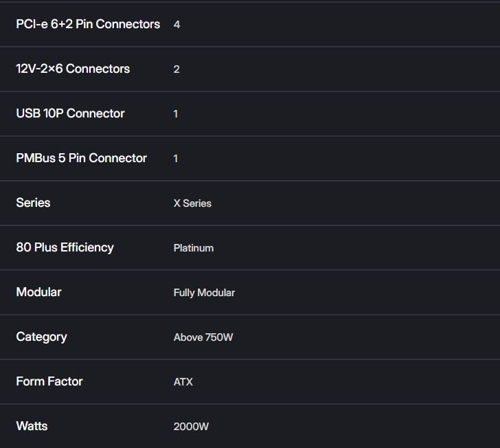Click the 12V-2×6 Connectors label
500x448 pixels.
pyautogui.click(x=73, y=69)
